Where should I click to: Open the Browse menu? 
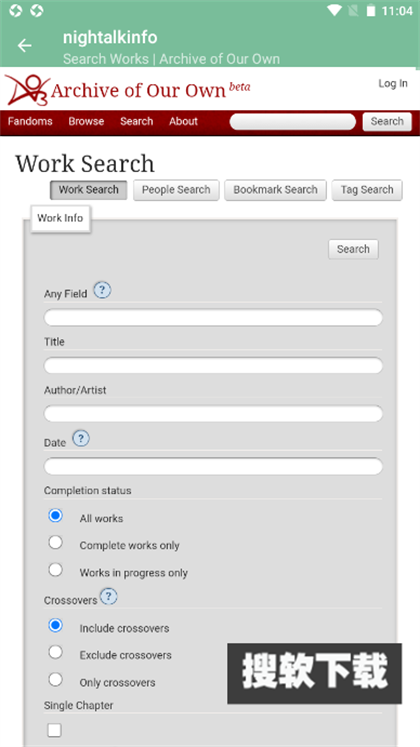(x=86, y=121)
